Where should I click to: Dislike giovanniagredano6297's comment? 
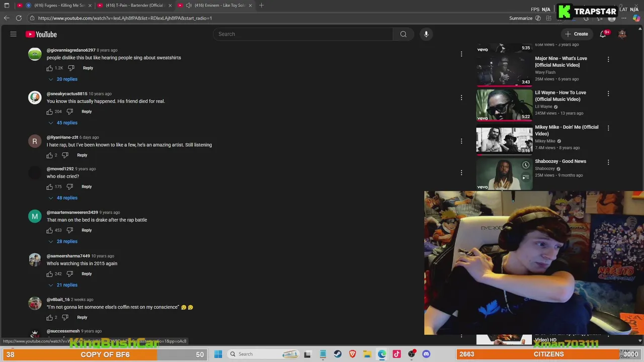71,68
